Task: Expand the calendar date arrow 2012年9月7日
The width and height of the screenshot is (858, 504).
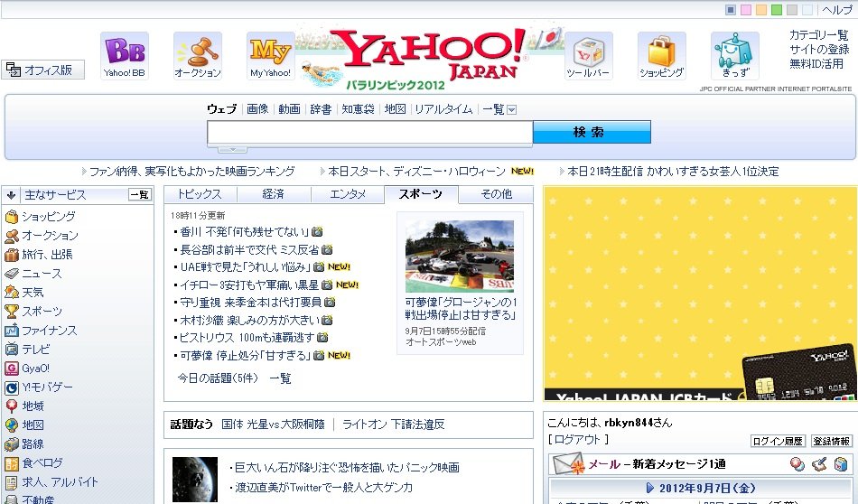Action: 650,488
